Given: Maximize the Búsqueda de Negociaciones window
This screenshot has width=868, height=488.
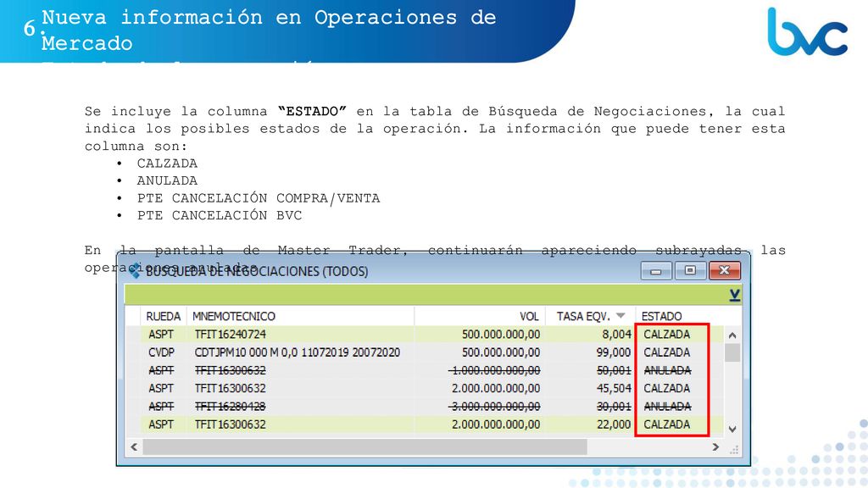Looking at the screenshot, I should [x=690, y=270].
